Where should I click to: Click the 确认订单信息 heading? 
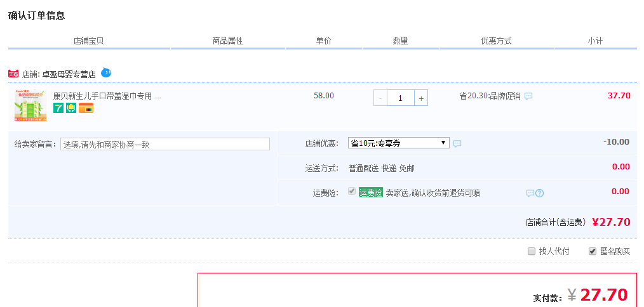click(x=37, y=16)
